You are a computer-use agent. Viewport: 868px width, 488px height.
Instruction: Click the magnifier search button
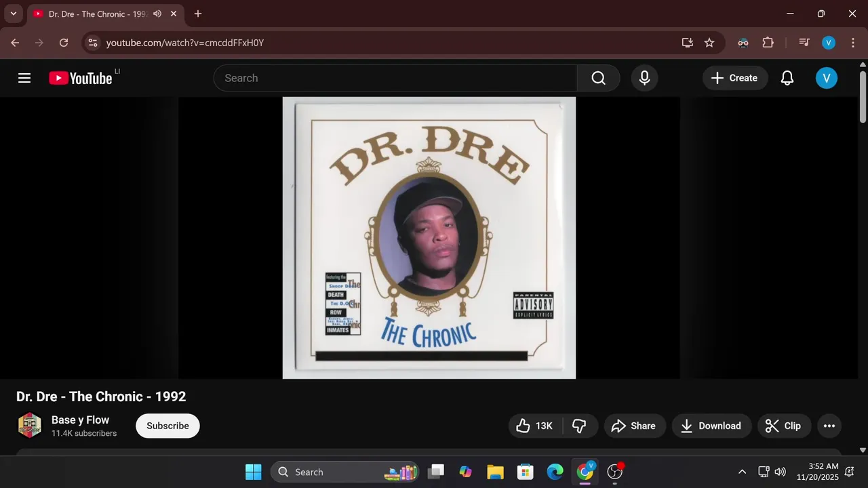598,78
